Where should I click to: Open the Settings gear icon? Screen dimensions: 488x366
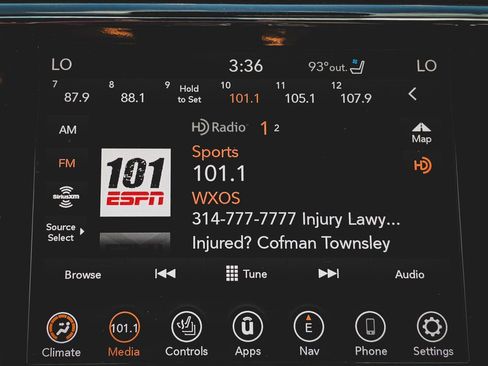tap(433, 327)
